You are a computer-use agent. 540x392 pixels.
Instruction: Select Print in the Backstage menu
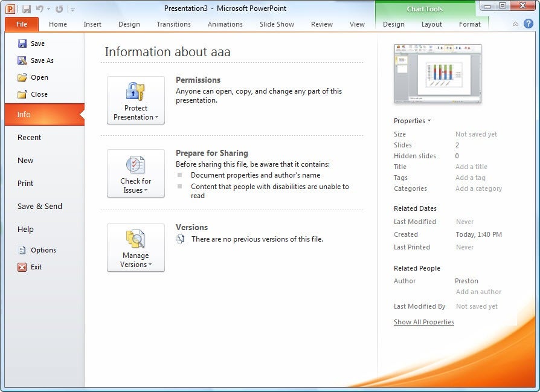click(45, 183)
